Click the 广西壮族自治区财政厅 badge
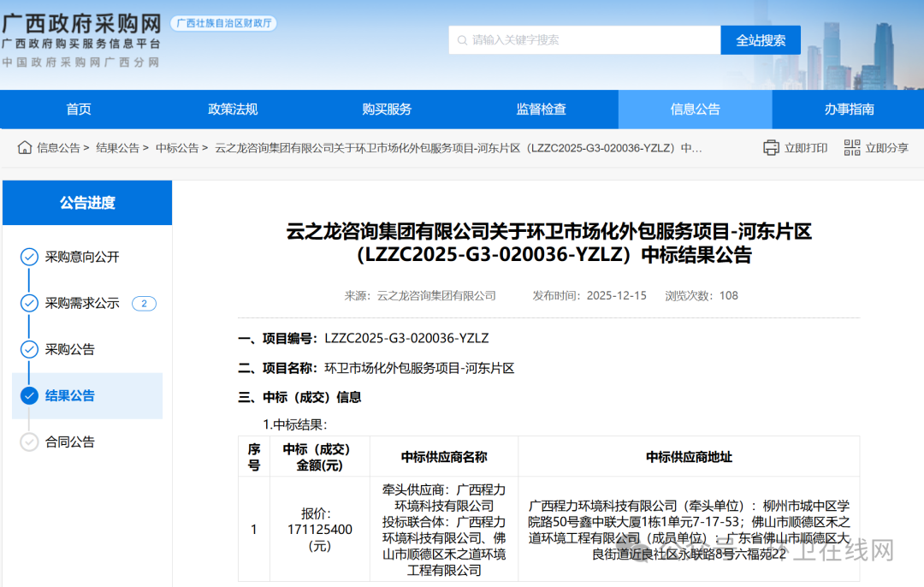 click(x=224, y=23)
